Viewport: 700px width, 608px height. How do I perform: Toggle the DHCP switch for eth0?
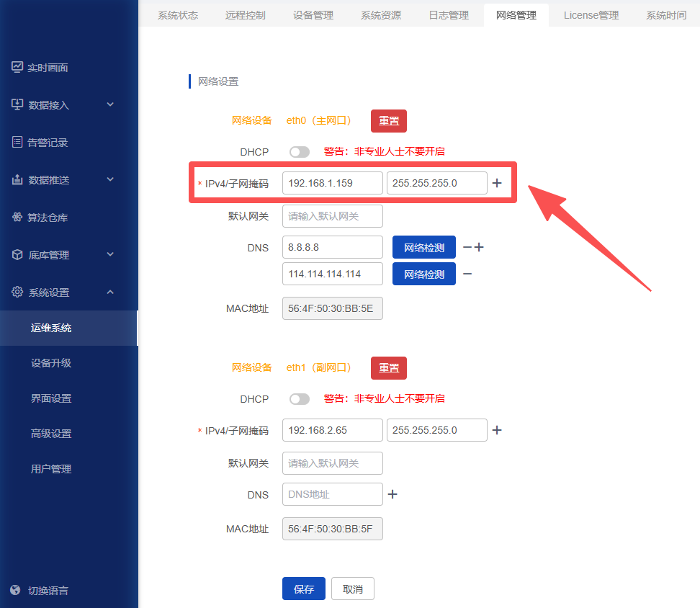coord(299,152)
